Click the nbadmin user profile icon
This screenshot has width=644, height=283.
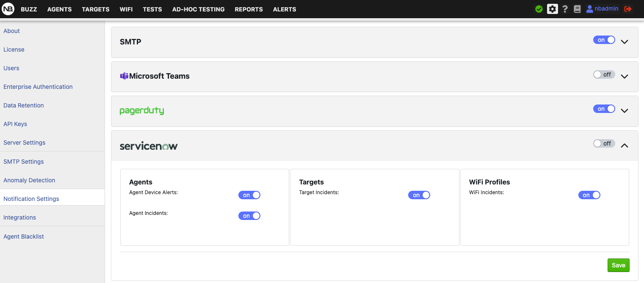pos(589,9)
